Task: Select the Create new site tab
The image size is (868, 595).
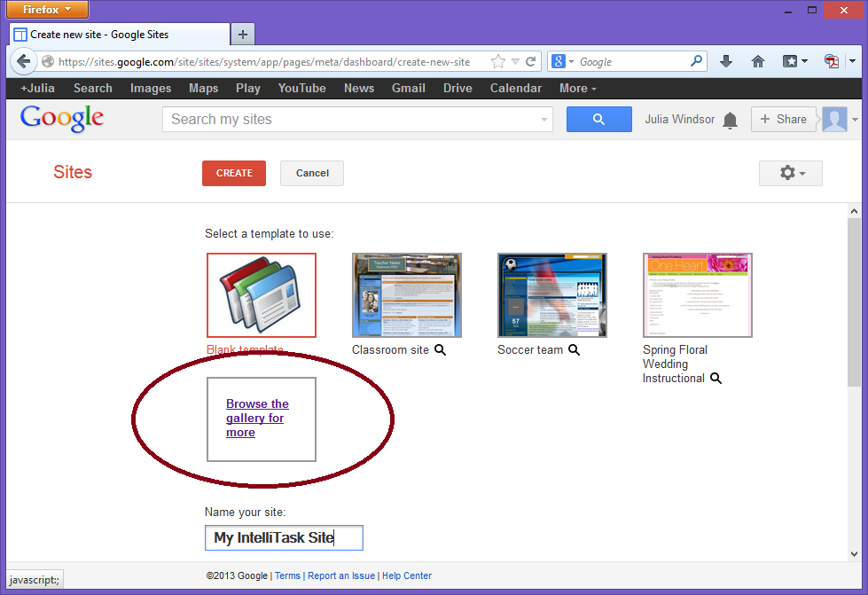Action: [120, 35]
